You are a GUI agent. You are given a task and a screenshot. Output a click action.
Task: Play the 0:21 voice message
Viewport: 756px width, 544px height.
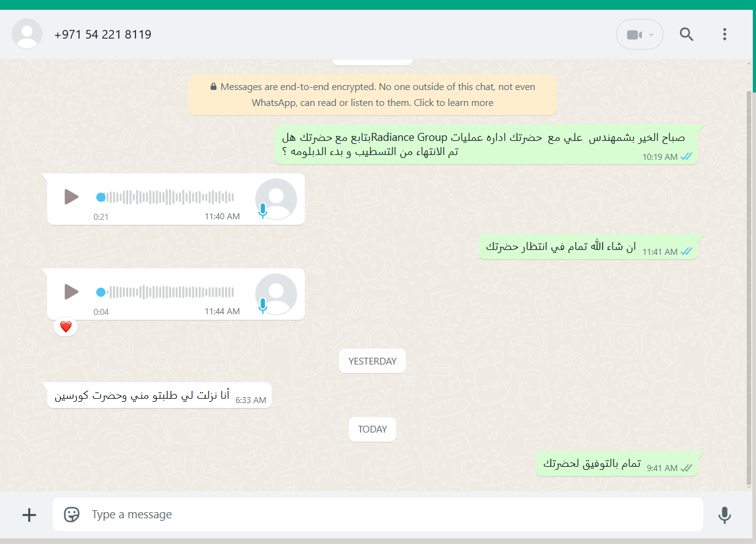point(72,197)
